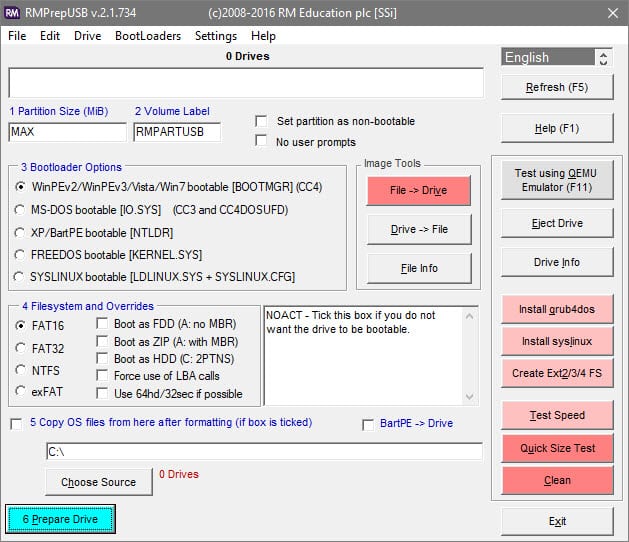
Task: Click the Eject Drive button
Action: [557, 223]
